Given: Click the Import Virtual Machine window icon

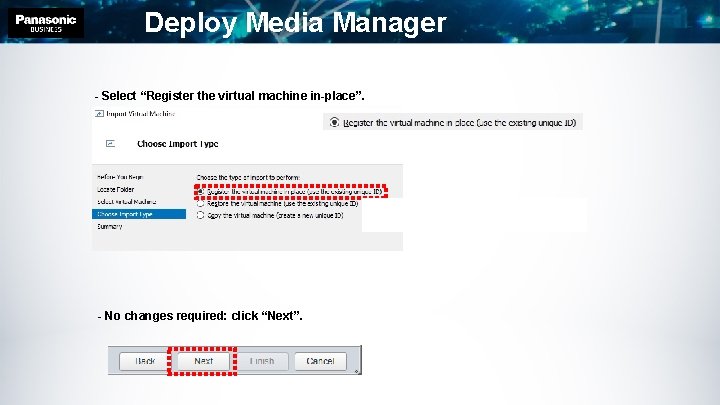Looking at the screenshot, I should [99, 113].
